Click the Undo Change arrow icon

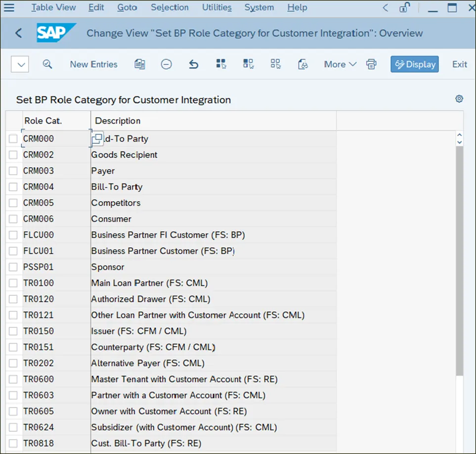coord(194,64)
